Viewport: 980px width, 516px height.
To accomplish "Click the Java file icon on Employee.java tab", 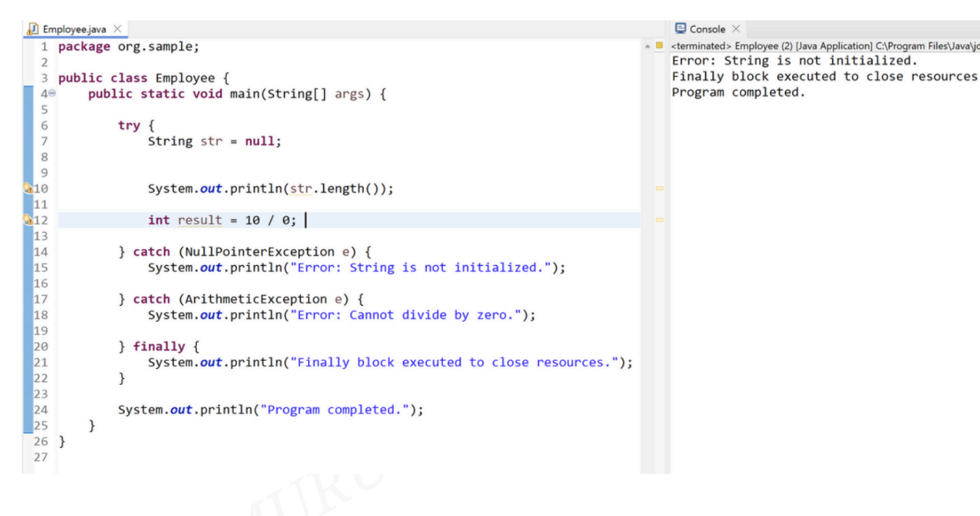I will pos(33,29).
